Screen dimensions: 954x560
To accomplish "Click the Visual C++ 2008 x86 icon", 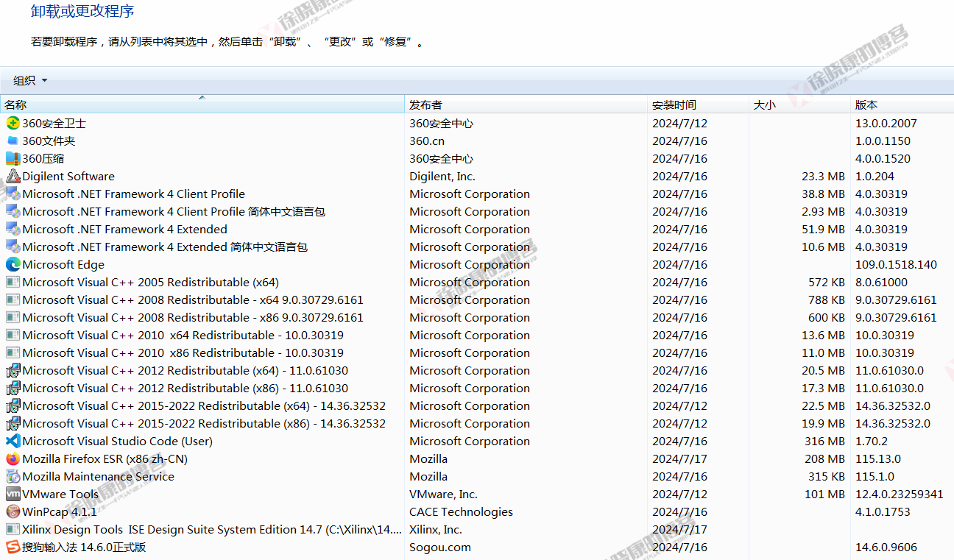I will 13,317.
